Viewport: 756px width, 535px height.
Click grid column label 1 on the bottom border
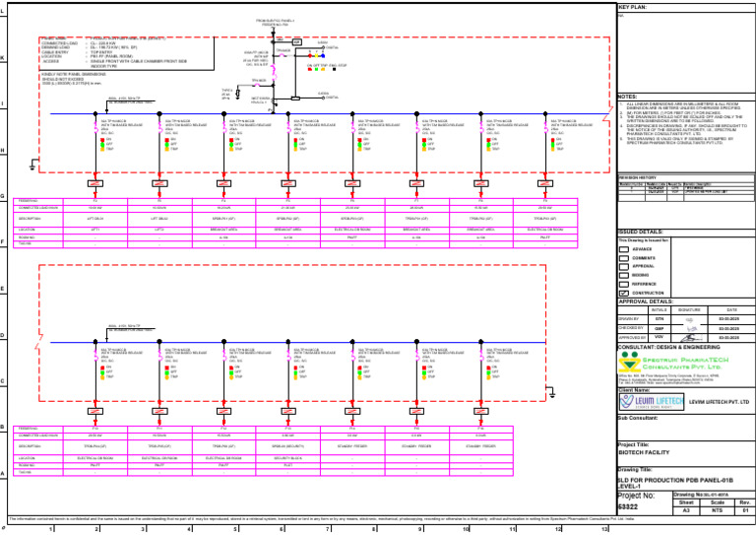(50, 530)
